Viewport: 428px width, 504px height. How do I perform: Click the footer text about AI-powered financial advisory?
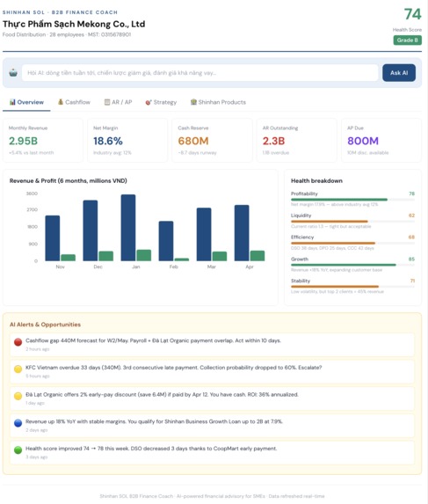point(212,496)
